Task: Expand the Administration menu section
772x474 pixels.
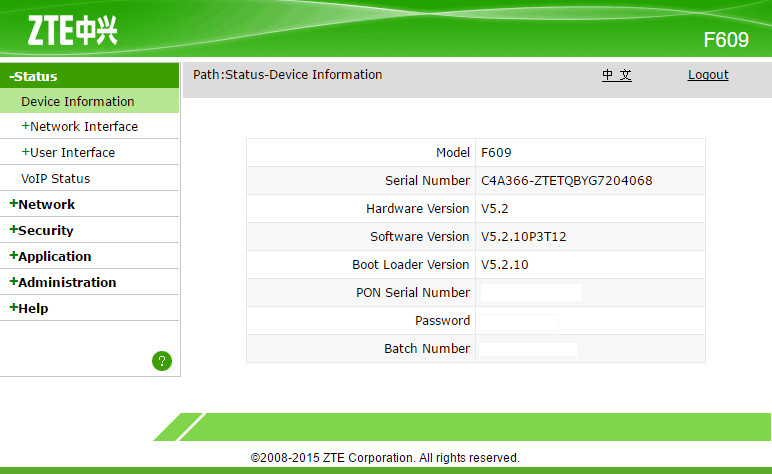Action: click(x=63, y=283)
